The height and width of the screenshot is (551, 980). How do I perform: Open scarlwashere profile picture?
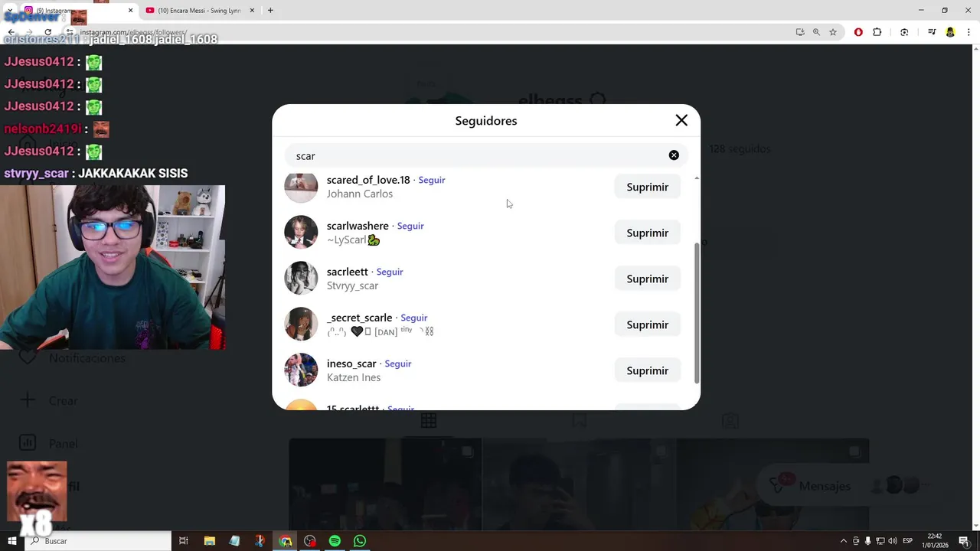(301, 233)
